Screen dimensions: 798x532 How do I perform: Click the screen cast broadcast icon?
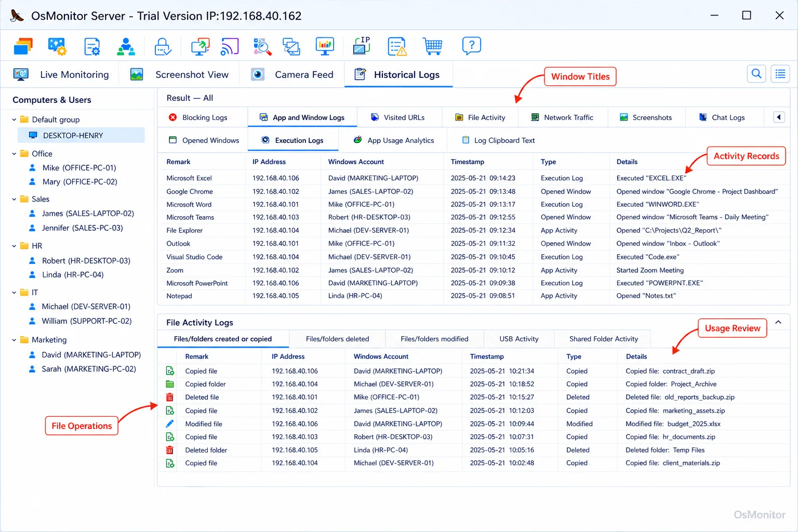click(x=230, y=47)
